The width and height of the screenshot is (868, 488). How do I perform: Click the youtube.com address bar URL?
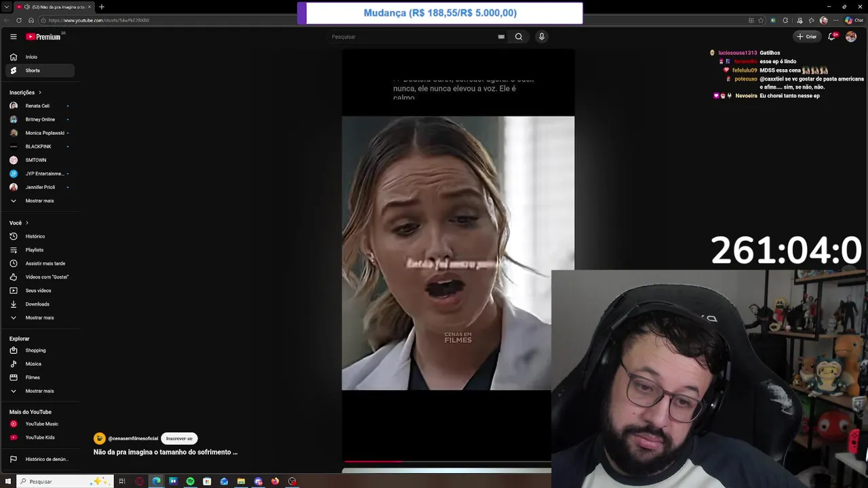[99, 20]
